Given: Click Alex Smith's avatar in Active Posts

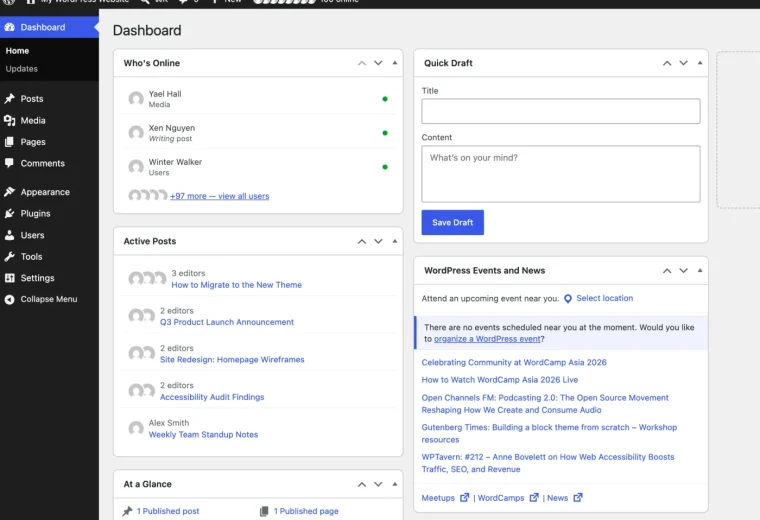Looking at the screenshot, I should (136, 428).
